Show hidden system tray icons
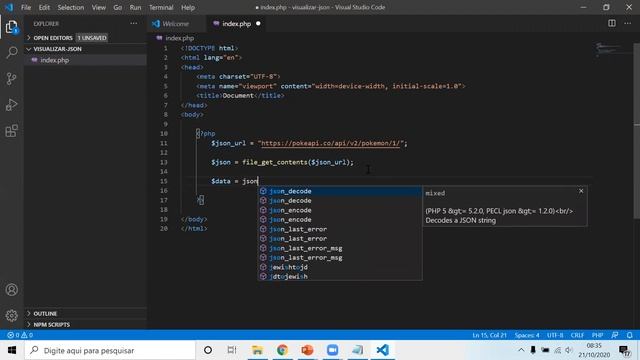The height and width of the screenshot is (360, 640). click(x=521, y=350)
